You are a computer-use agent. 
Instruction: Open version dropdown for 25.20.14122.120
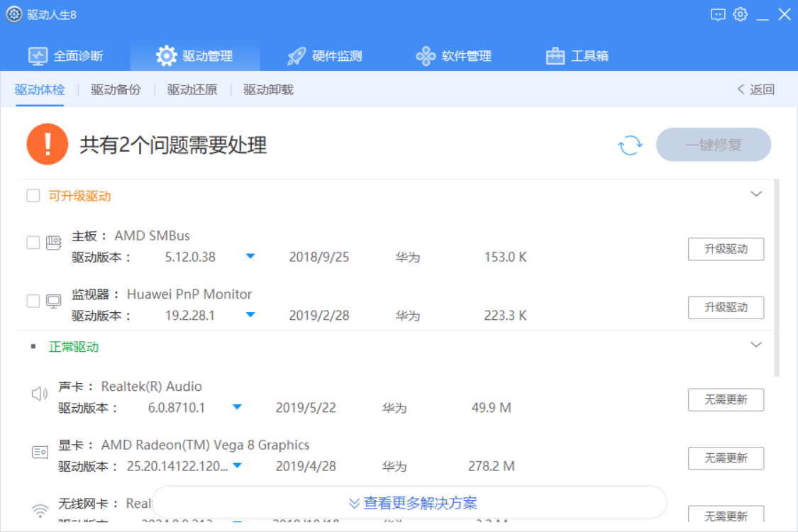[x=237, y=465]
